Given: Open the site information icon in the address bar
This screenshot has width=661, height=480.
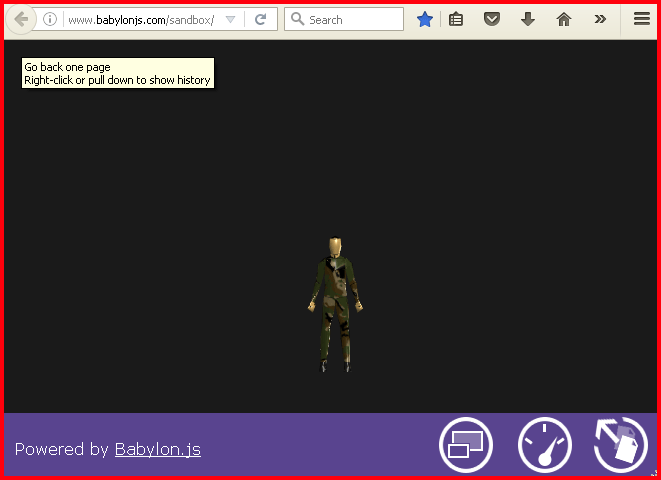Looking at the screenshot, I should (50, 19).
